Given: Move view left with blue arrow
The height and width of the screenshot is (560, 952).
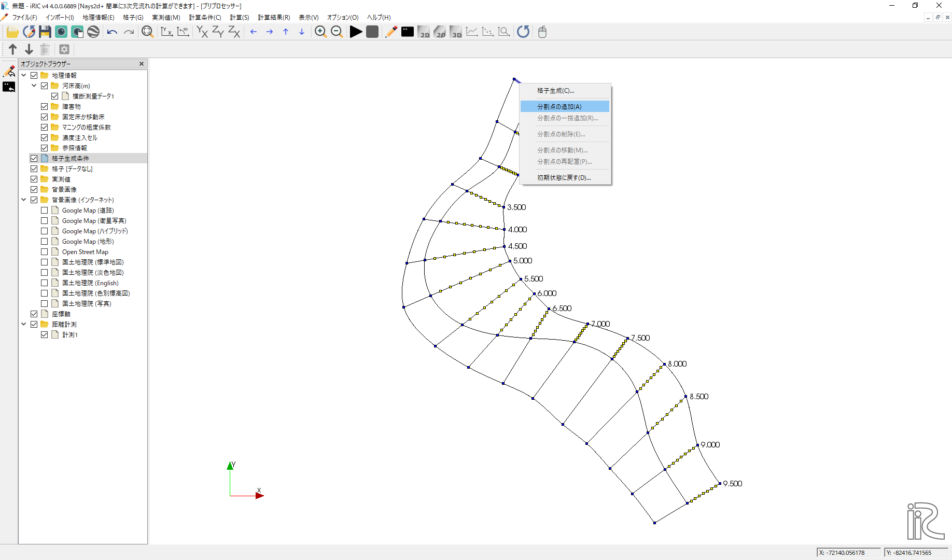Looking at the screenshot, I should pyautogui.click(x=254, y=32).
